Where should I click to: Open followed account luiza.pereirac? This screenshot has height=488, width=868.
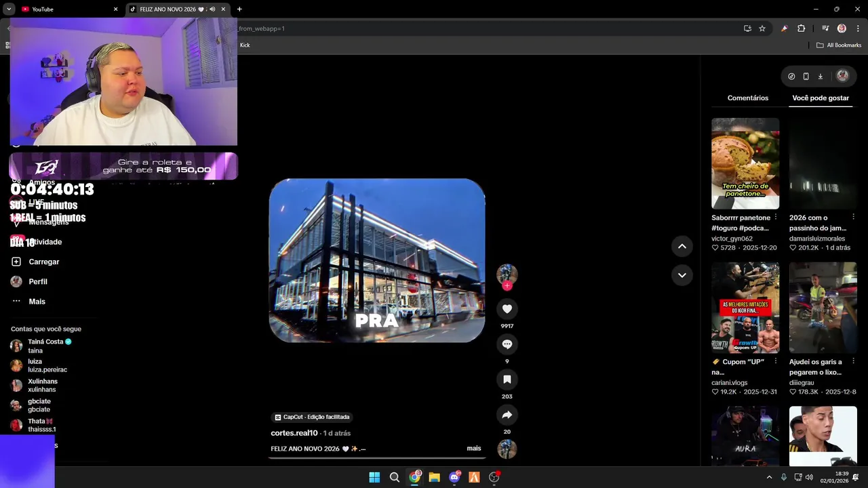pos(39,365)
